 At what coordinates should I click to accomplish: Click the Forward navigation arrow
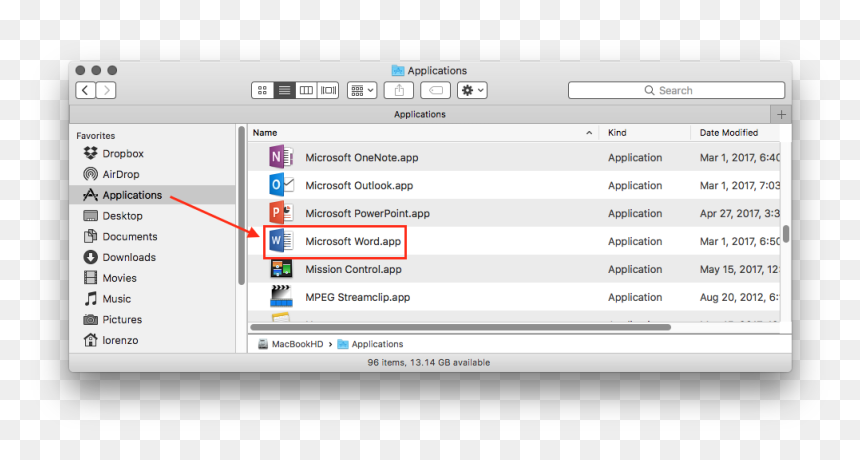pos(106,90)
